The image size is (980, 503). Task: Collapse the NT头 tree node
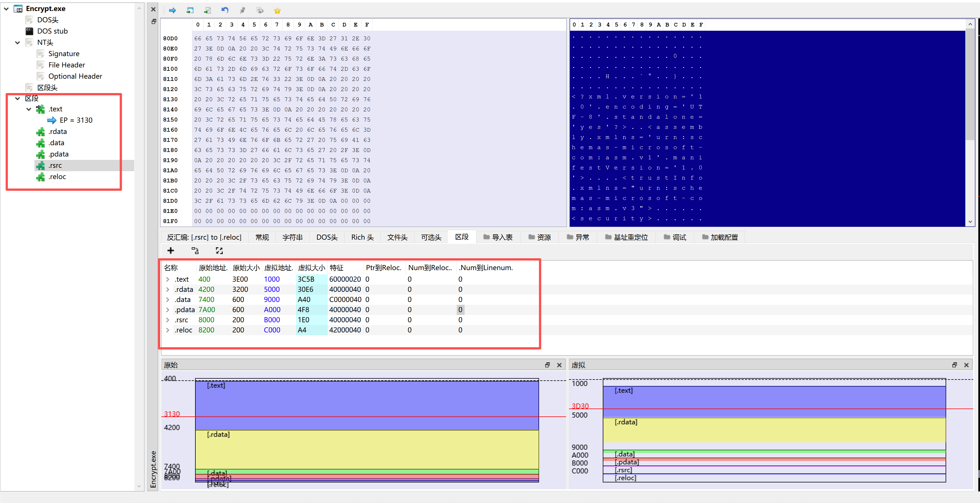click(17, 43)
